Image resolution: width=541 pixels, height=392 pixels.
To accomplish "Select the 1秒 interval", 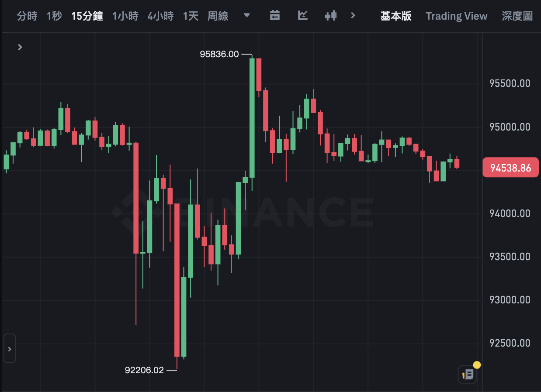I will pyautogui.click(x=54, y=16).
